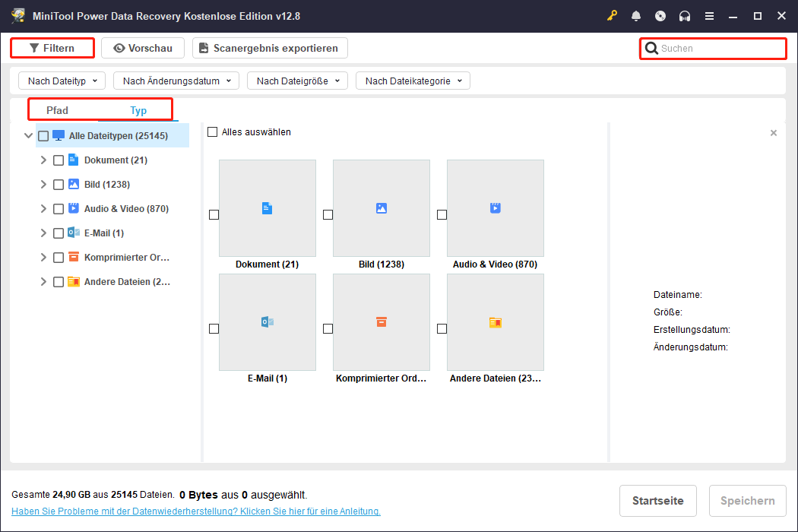
Task: Click the Audio & Video icon in tree
Action: pos(73,208)
